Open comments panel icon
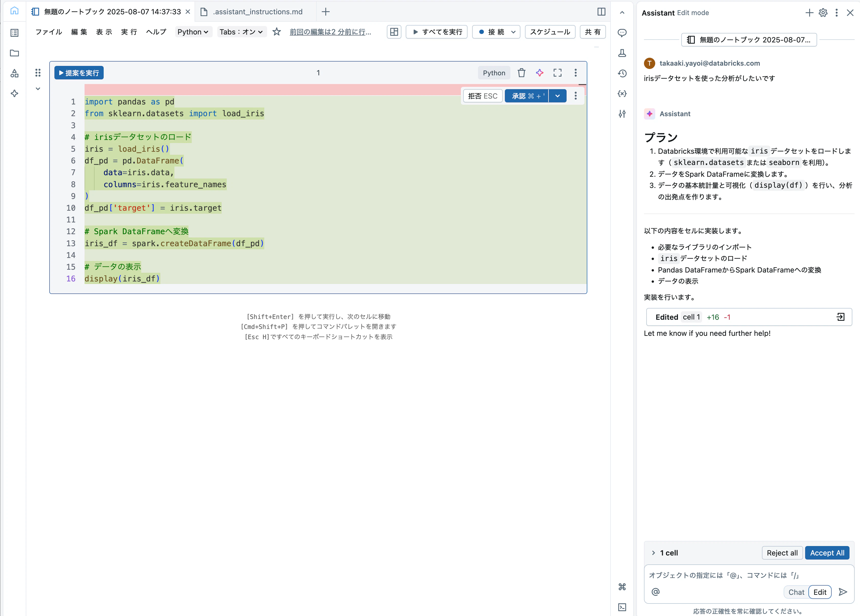Viewport: 860px width, 616px height. pyautogui.click(x=622, y=33)
